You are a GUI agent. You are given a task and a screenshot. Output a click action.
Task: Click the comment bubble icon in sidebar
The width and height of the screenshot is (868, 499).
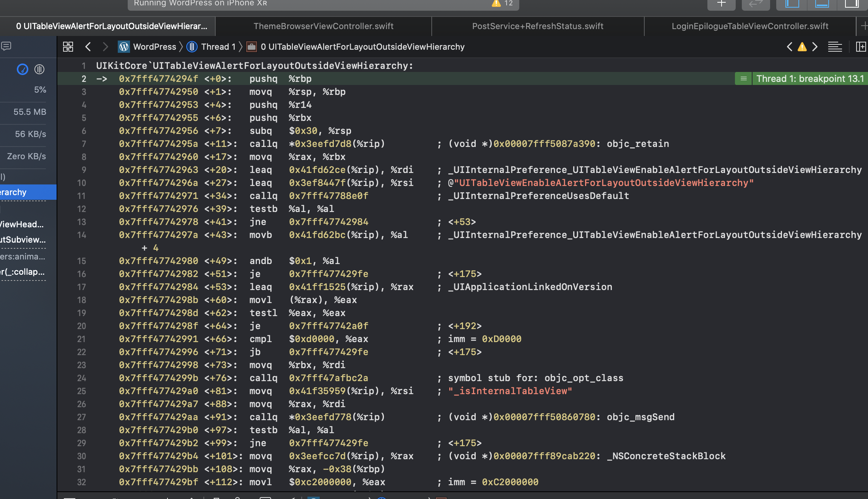pos(6,46)
